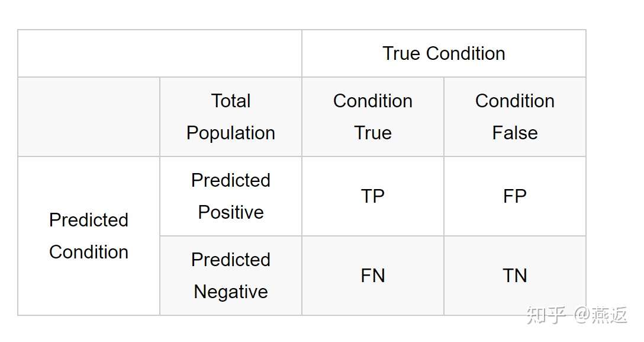The height and width of the screenshot is (342, 644).
Task: Select the Total Population cell
Action: click(x=231, y=117)
